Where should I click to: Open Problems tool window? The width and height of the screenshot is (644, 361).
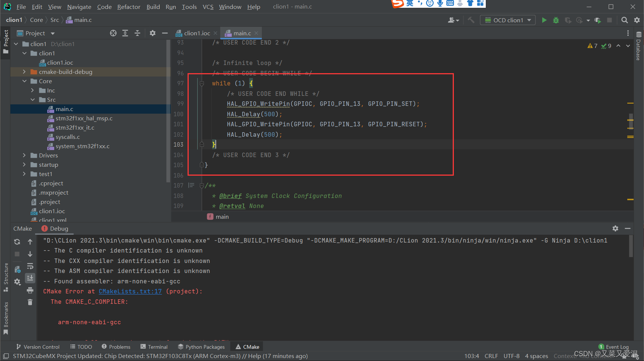tap(116, 347)
